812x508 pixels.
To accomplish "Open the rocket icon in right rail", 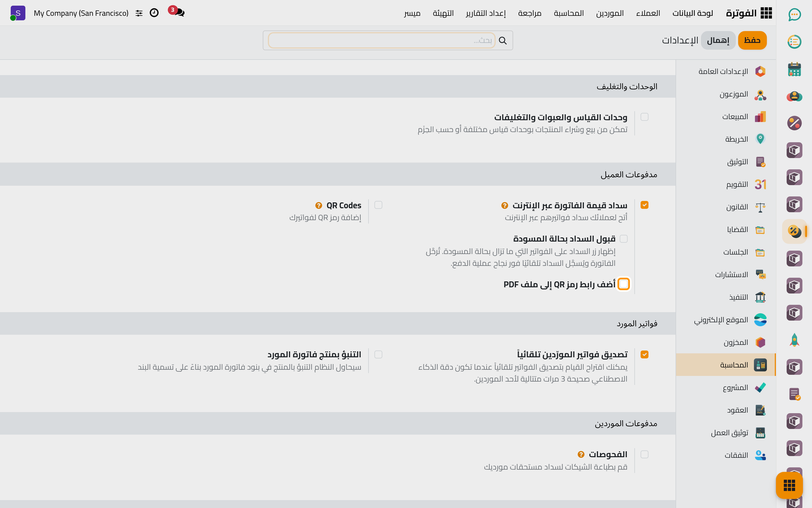I will point(794,340).
